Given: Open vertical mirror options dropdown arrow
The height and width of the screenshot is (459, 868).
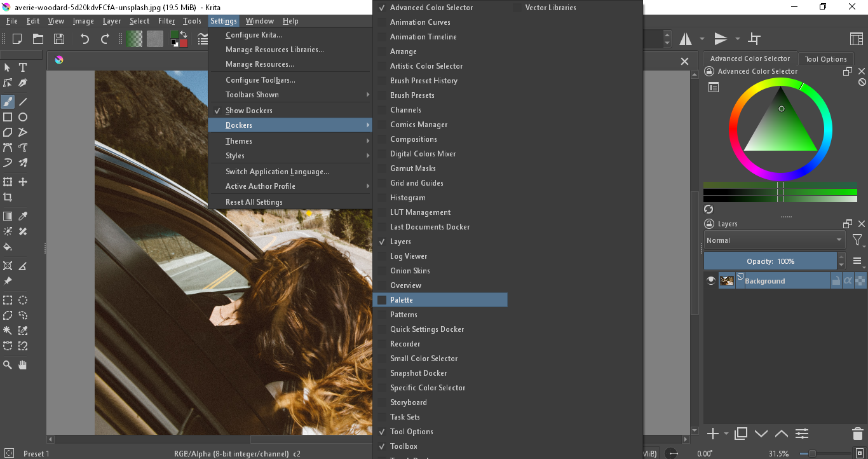Looking at the screenshot, I should (738, 39).
